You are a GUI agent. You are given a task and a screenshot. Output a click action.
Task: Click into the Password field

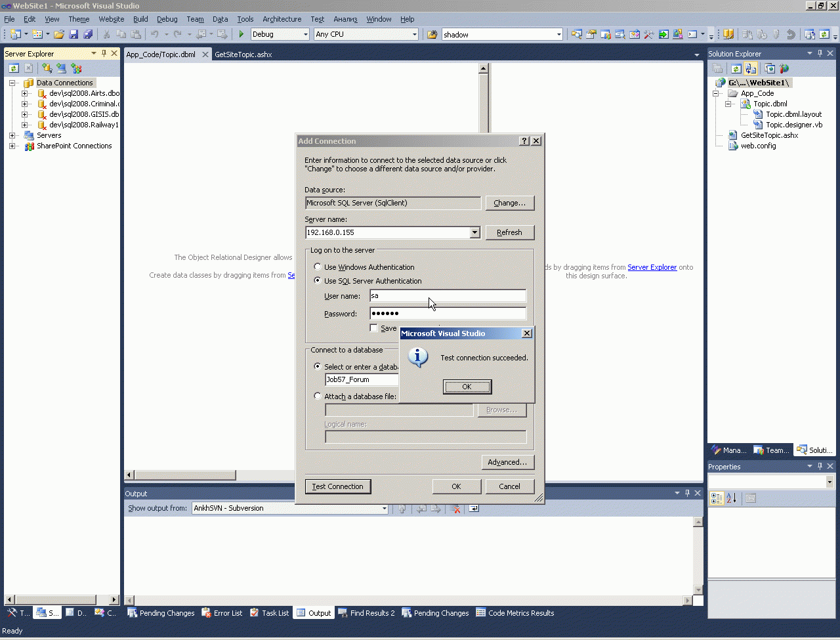tap(448, 314)
